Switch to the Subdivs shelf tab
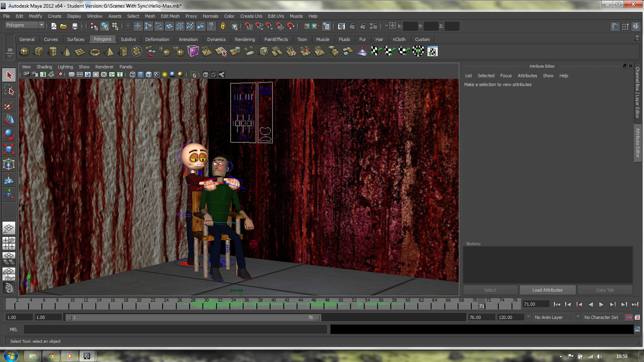644x362 pixels. point(128,39)
